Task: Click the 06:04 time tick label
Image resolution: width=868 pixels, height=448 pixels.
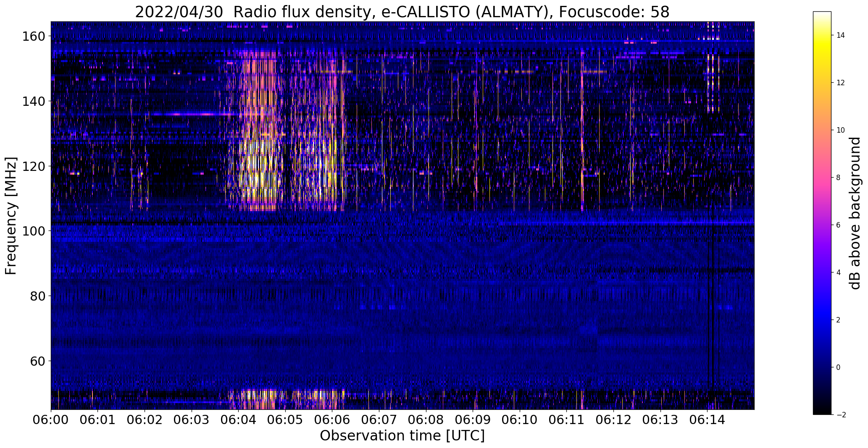Action: click(x=238, y=419)
